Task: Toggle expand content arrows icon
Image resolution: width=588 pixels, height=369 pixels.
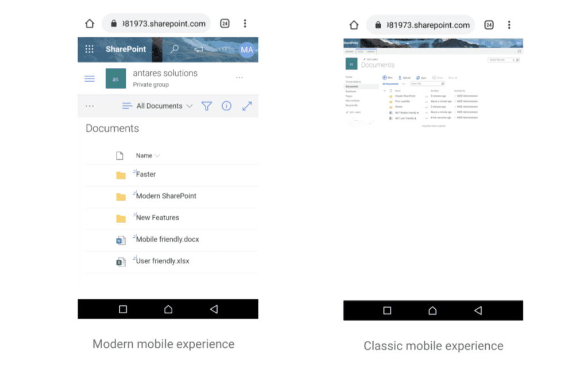Action: pyautogui.click(x=247, y=106)
